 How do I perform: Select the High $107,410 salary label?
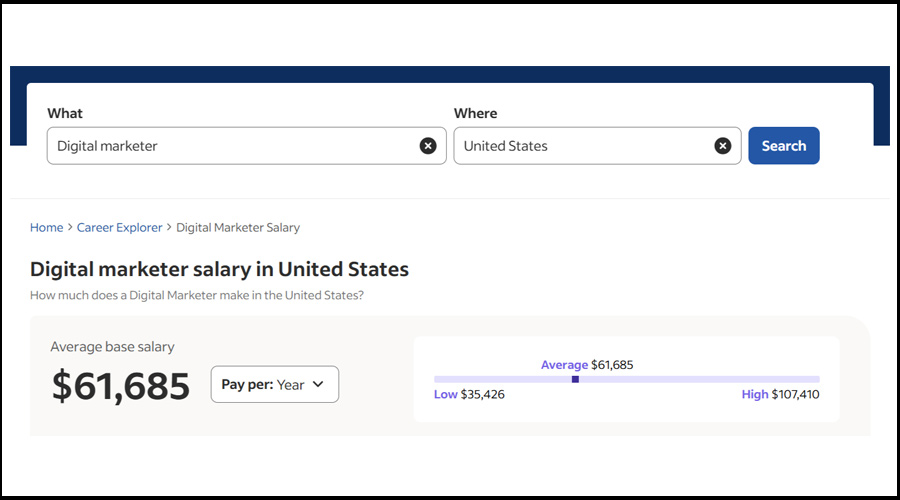click(x=780, y=395)
